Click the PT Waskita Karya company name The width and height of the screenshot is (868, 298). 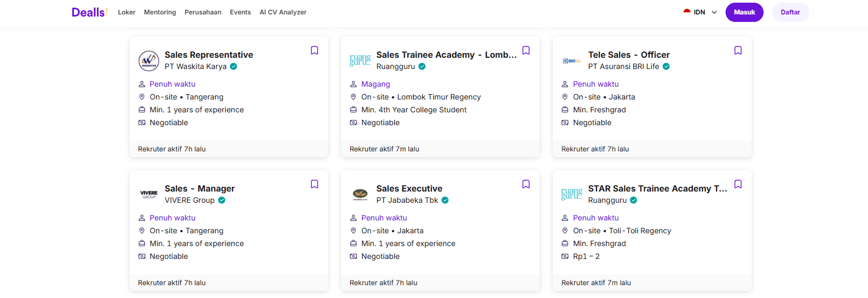point(195,66)
